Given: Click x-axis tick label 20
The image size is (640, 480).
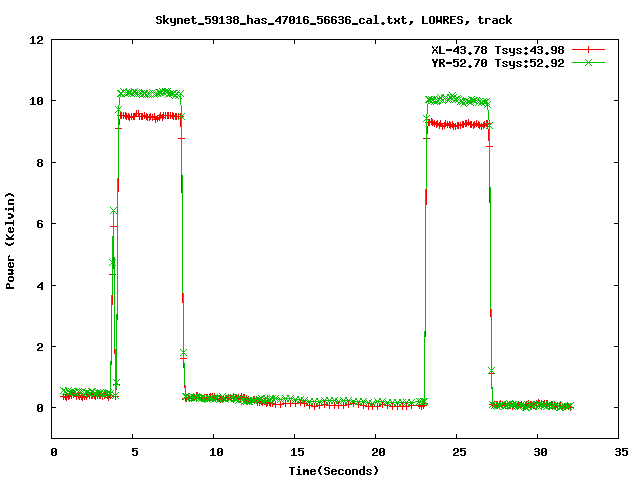Looking at the screenshot, I should tap(378, 452).
